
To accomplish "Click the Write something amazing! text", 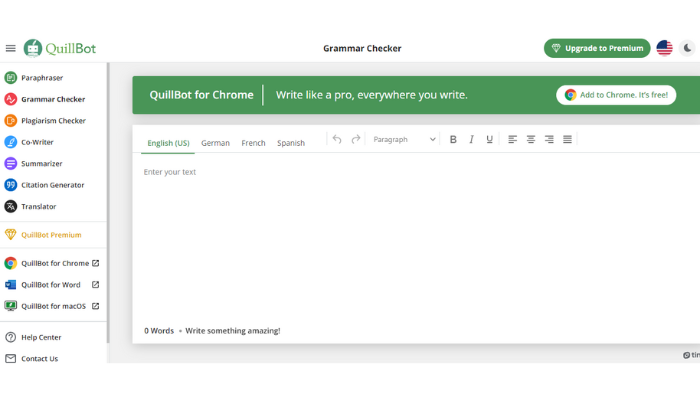I will click(233, 331).
